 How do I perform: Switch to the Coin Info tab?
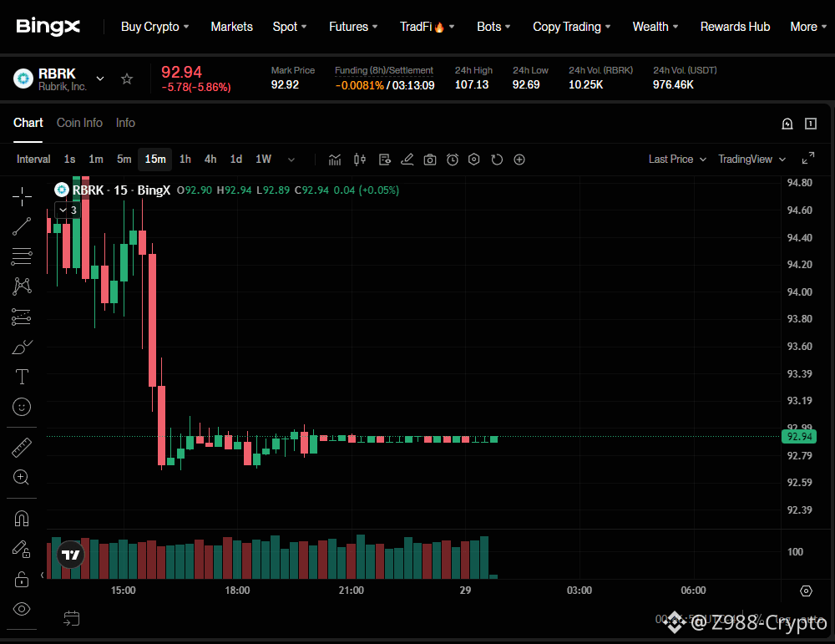(79, 123)
